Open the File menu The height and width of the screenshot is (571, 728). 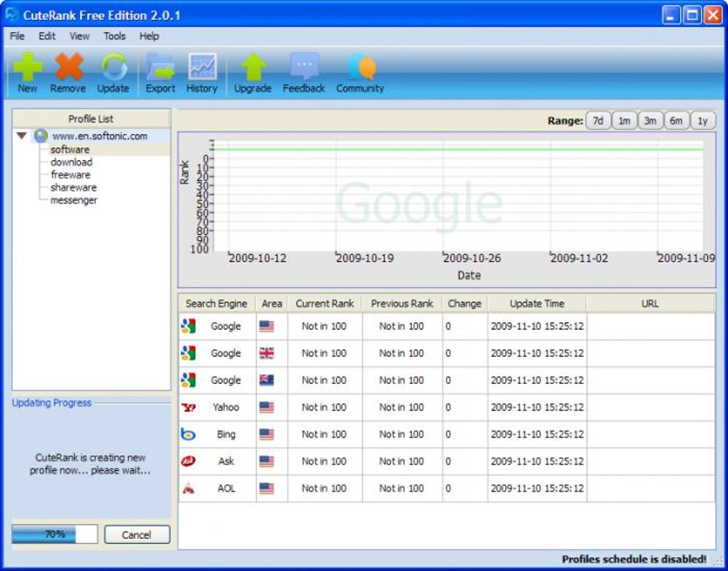[17, 36]
